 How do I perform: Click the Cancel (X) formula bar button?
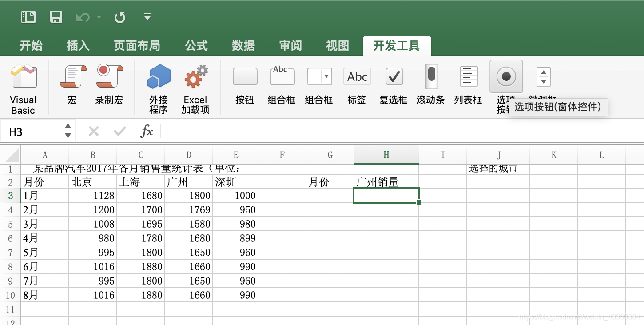pos(93,131)
